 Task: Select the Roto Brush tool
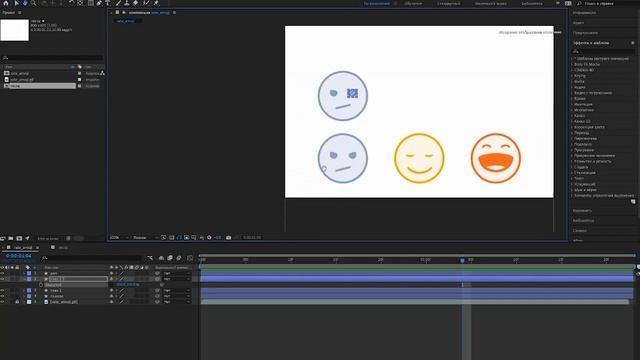(146, 3)
